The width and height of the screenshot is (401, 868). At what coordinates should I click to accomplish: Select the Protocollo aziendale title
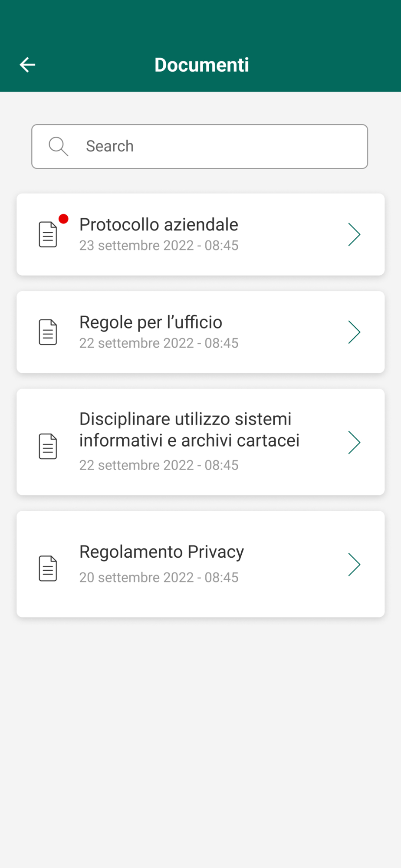point(158,225)
